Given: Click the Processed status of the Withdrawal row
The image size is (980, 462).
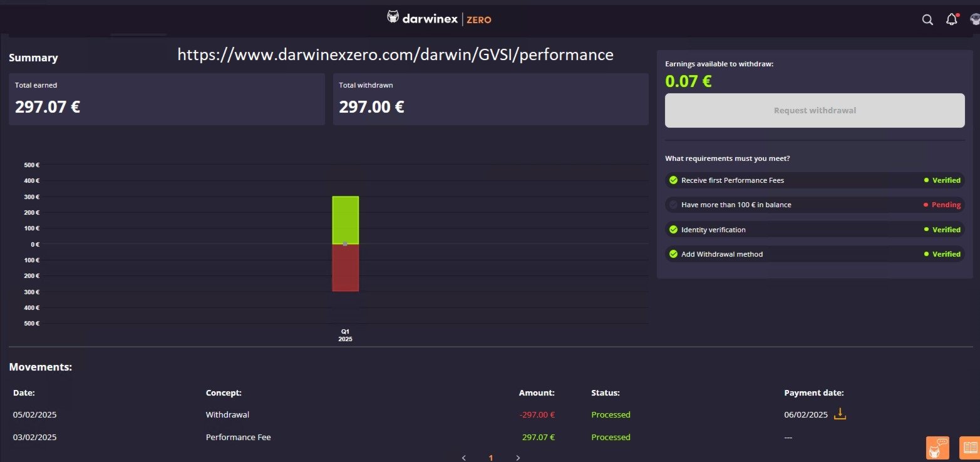Looking at the screenshot, I should click(611, 414).
